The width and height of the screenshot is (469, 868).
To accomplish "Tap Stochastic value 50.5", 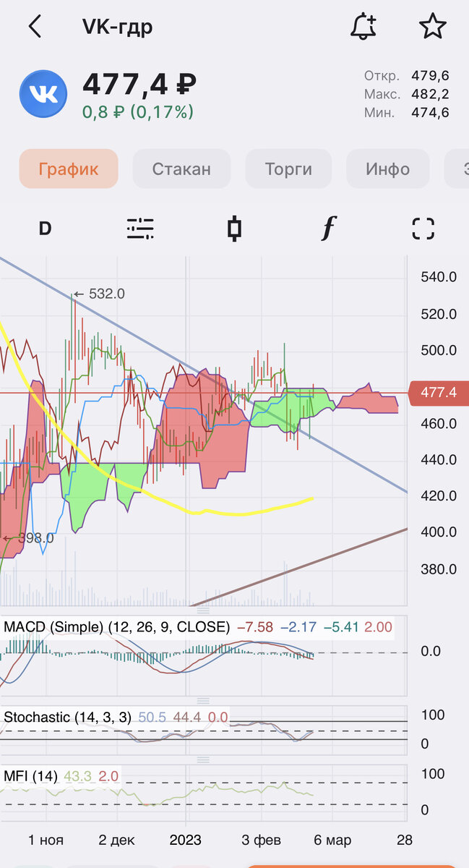I will [x=151, y=717].
